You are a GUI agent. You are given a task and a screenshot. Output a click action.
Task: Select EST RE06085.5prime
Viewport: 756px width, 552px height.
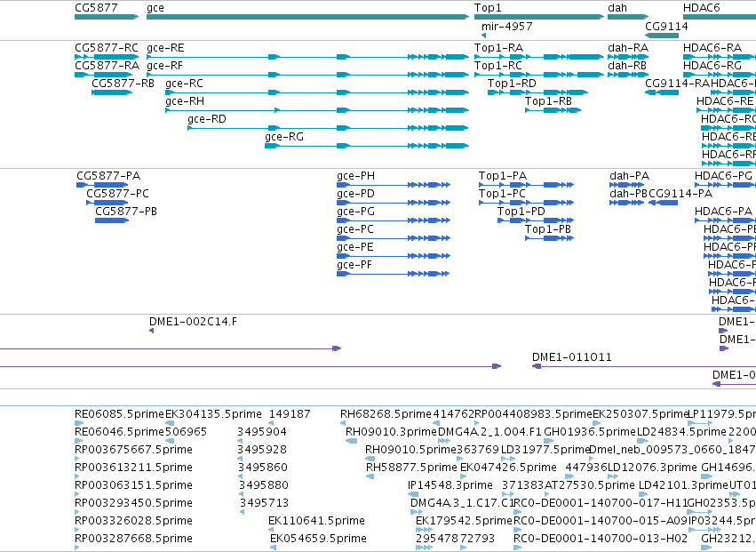(120, 414)
